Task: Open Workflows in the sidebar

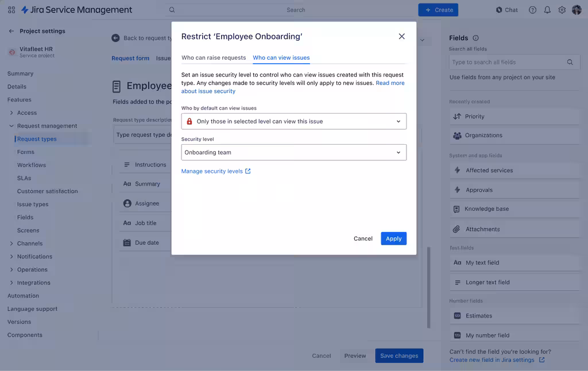Action: [32, 165]
